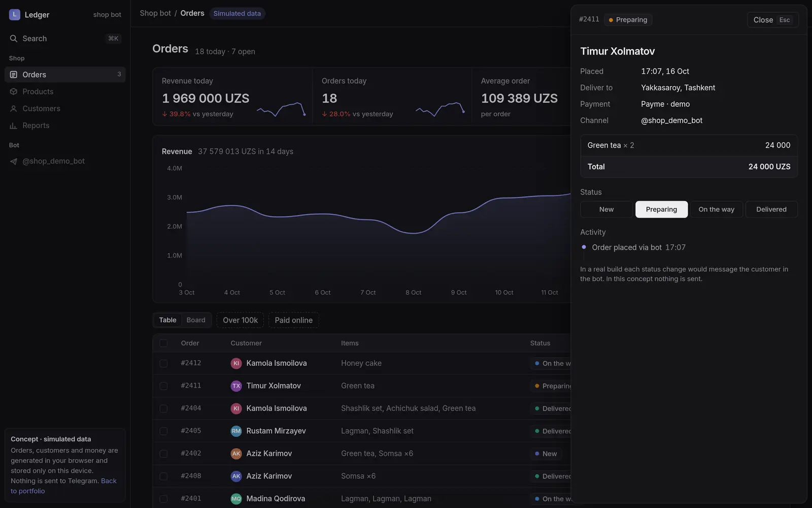The height and width of the screenshot is (508, 812).
Task: Click the TX avatar of Timur Xolmatov
Action: [x=236, y=386]
